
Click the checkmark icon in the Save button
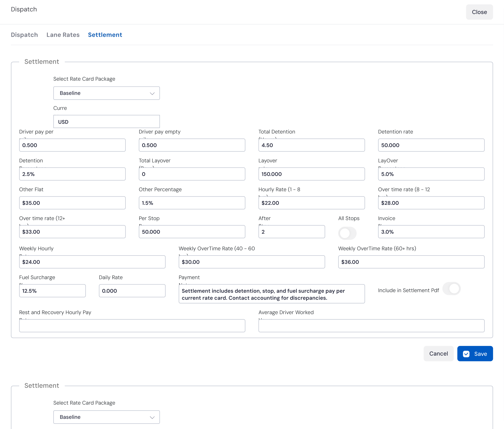(x=466, y=354)
